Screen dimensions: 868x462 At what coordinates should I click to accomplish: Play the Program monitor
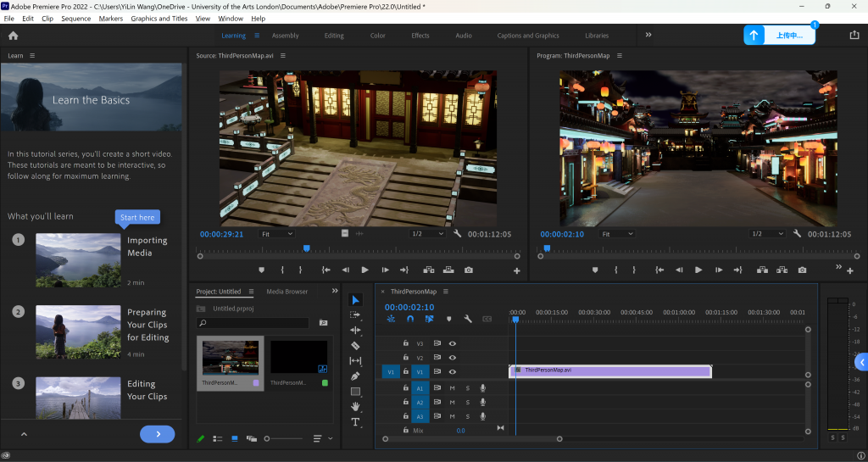pos(698,270)
